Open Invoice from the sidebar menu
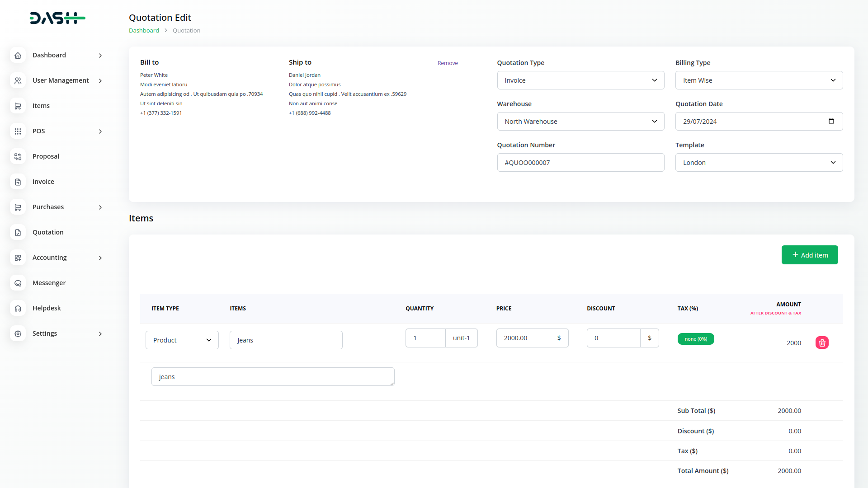 pos(43,182)
